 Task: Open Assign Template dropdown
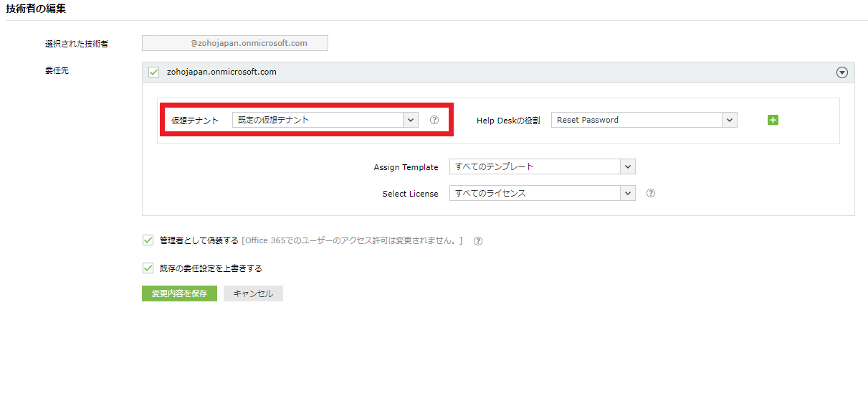click(542, 166)
